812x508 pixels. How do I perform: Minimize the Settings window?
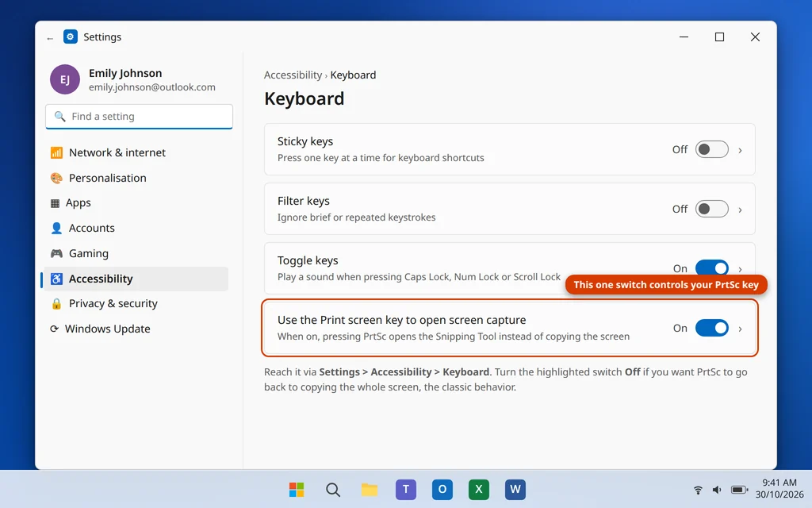[x=684, y=37]
